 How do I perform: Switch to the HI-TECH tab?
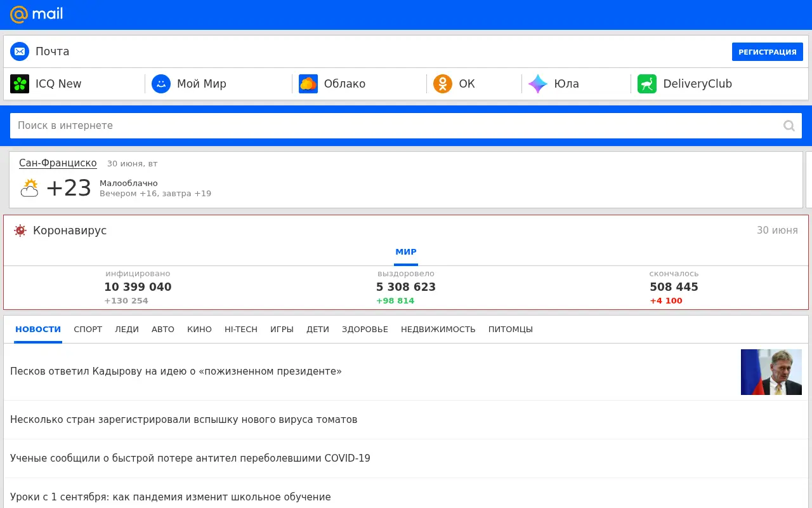pyautogui.click(x=241, y=330)
